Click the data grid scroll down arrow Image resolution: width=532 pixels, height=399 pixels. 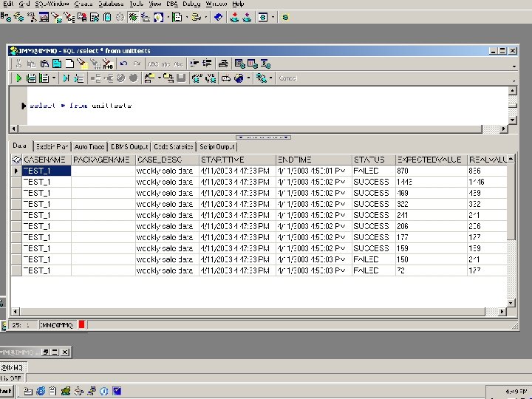511,303
